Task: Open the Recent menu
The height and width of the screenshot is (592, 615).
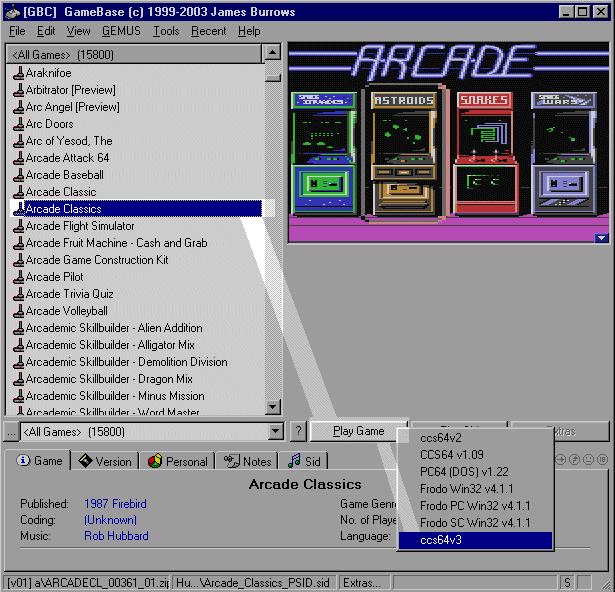Action: (x=209, y=31)
